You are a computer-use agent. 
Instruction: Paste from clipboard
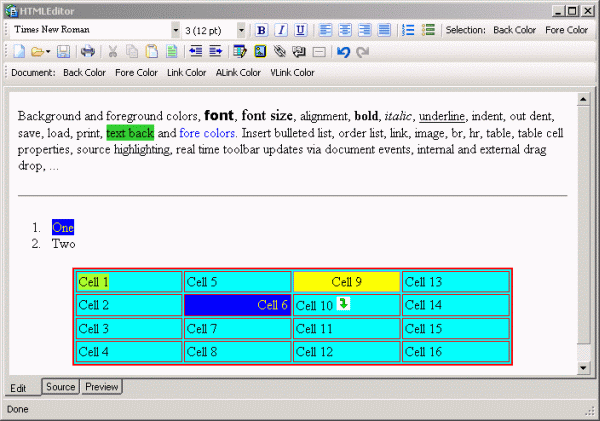[x=152, y=51]
